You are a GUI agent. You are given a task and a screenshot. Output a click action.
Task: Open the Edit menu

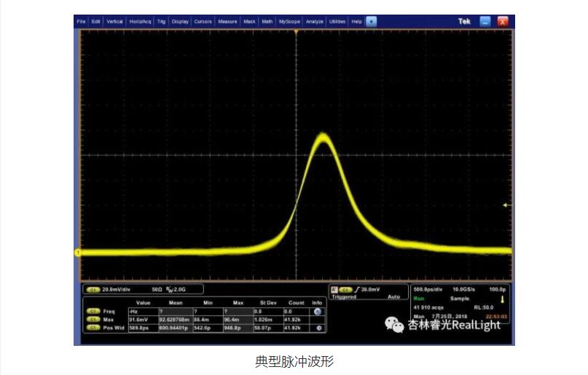pos(96,22)
